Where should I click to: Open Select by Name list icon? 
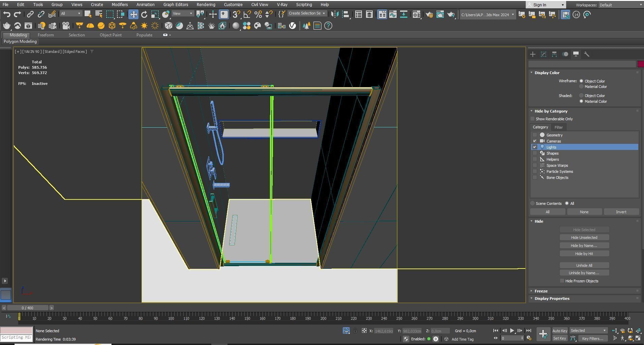99,14
